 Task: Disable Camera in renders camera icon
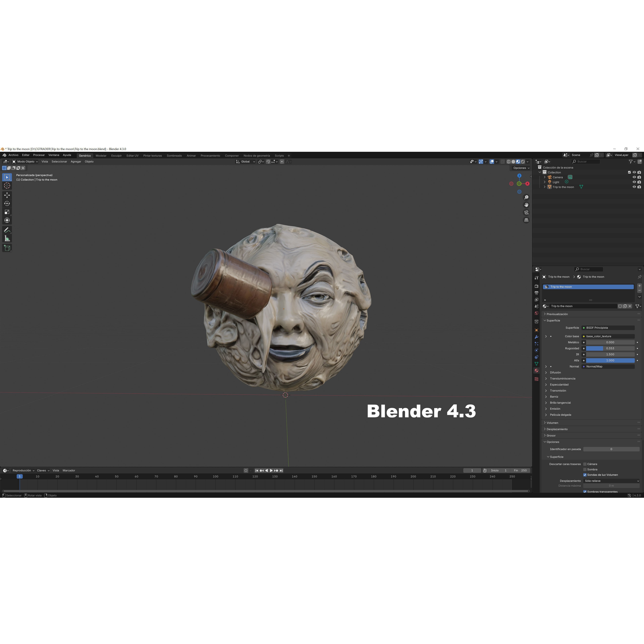click(639, 177)
